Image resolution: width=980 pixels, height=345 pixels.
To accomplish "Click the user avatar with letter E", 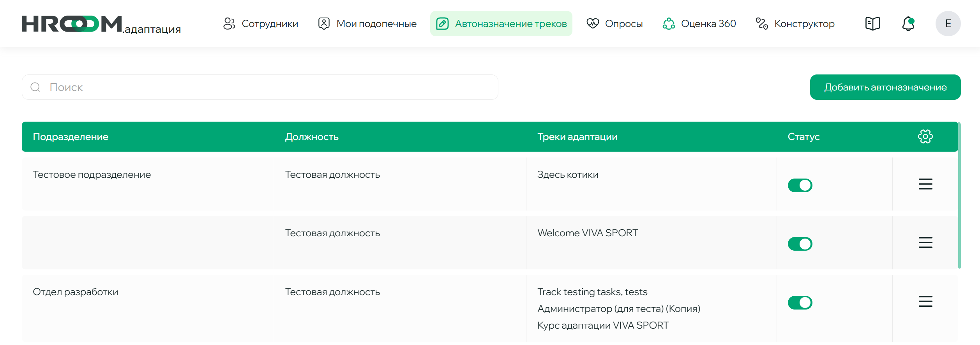I will [x=948, y=24].
